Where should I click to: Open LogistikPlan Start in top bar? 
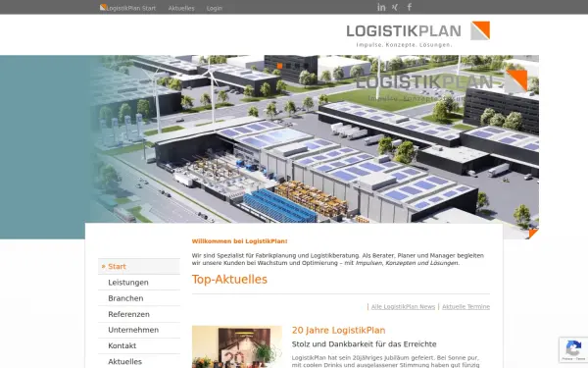(x=131, y=8)
